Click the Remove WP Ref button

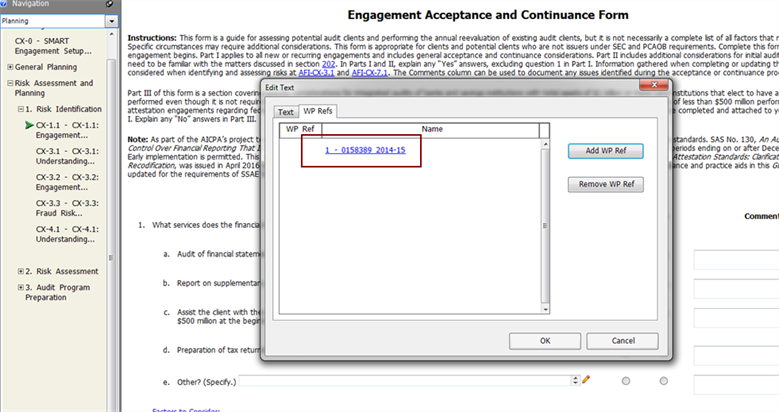coord(606,184)
